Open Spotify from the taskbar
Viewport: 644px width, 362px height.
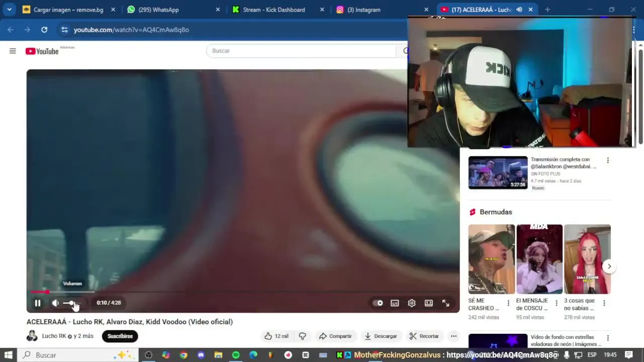236,355
